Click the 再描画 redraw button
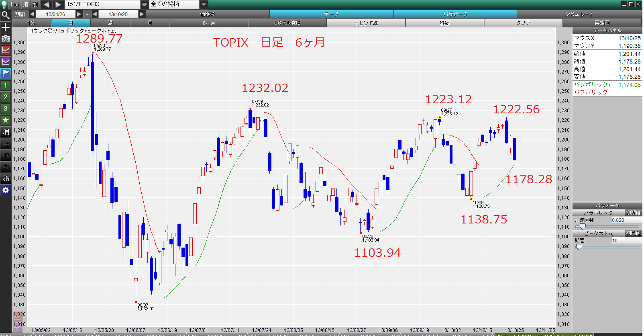The height and width of the screenshot is (336, 644). [602, 23]
